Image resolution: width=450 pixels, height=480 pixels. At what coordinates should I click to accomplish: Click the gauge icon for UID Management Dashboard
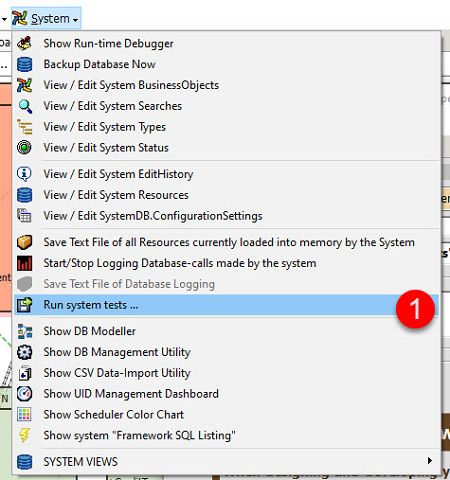click(x=24, y=394)
